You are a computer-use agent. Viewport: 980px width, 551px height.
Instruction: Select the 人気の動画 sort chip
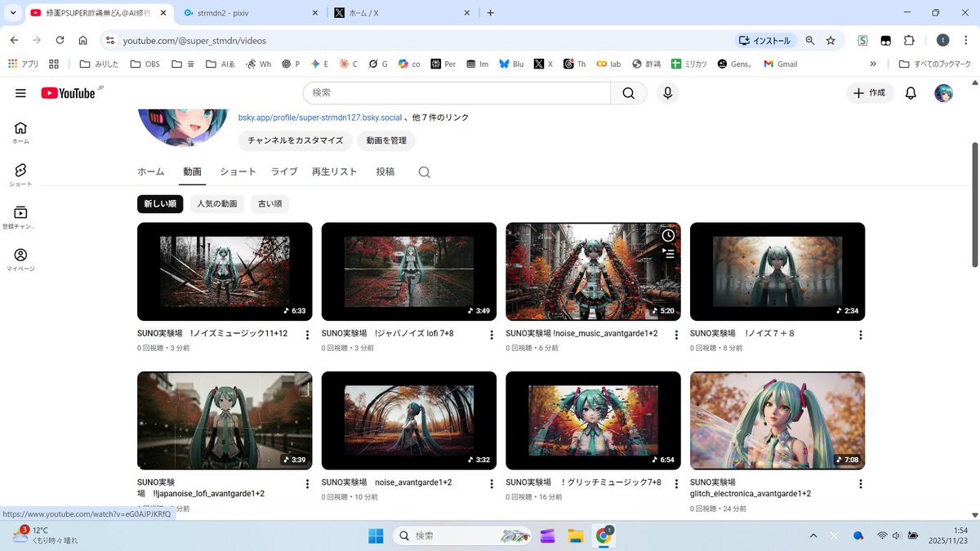[216, 204]
